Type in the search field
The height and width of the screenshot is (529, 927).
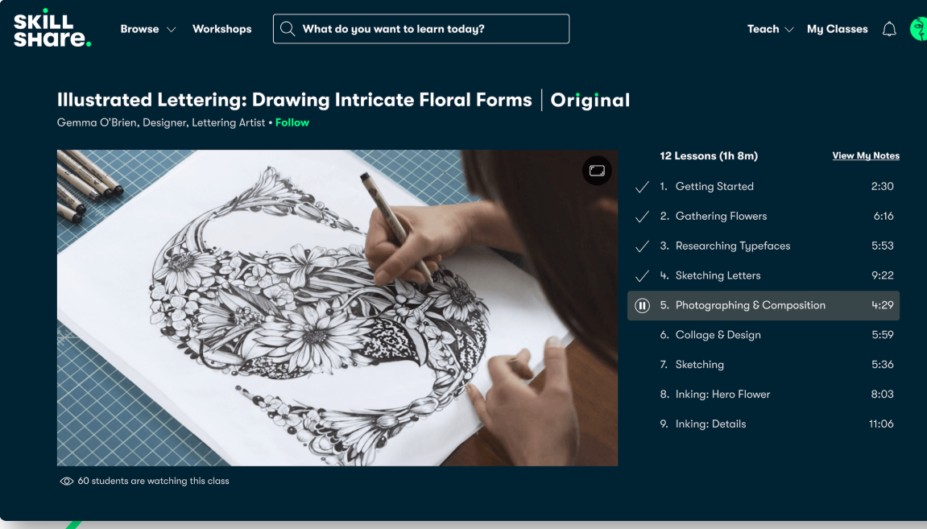(x=430, y=29)
